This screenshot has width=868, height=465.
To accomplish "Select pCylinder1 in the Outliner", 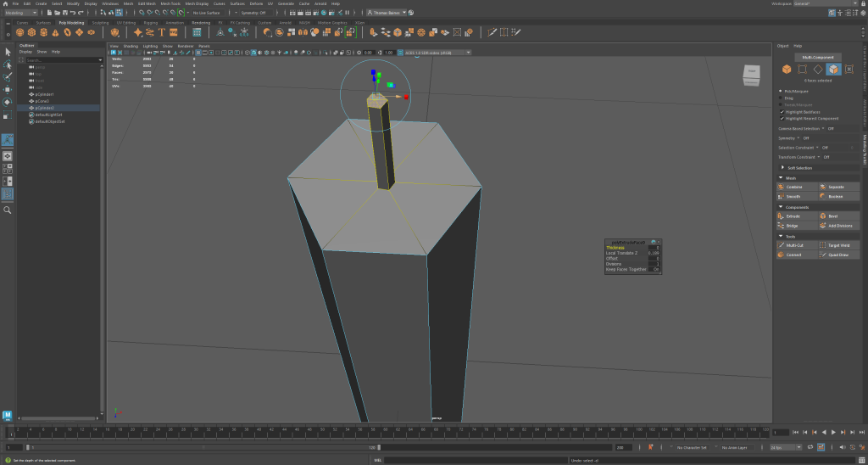I will 46,94.
